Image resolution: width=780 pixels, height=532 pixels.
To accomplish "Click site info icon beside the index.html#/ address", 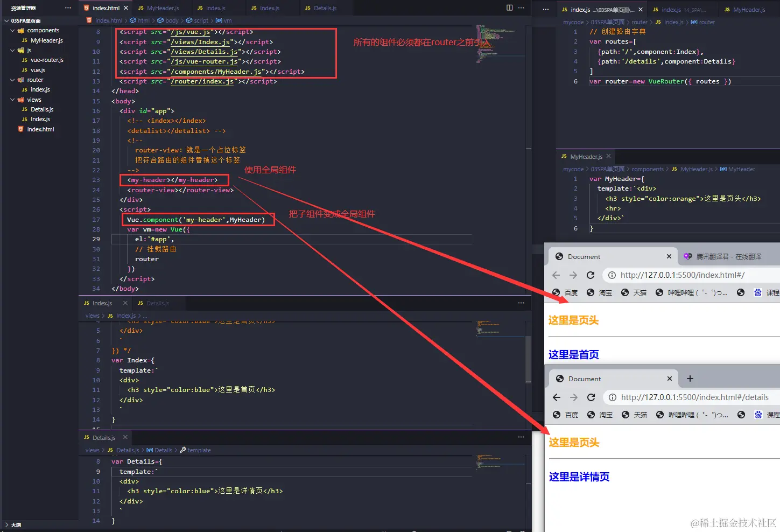I will [x=612, y=275].
